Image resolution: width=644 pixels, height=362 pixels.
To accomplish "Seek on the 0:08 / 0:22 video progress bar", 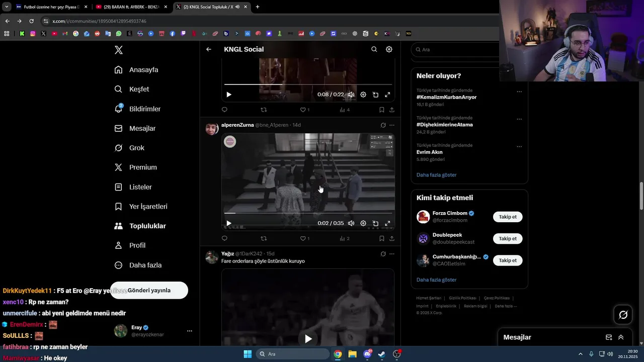I will (308, 84).
